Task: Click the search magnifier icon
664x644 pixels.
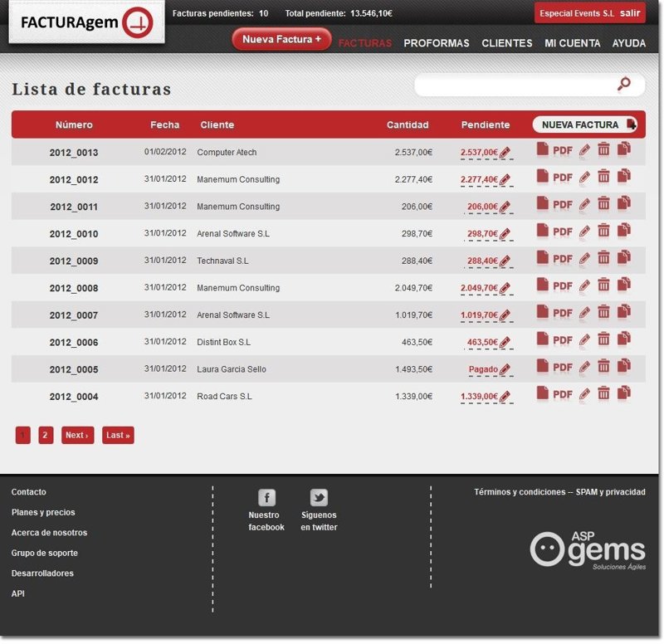Action: point(624,84)
